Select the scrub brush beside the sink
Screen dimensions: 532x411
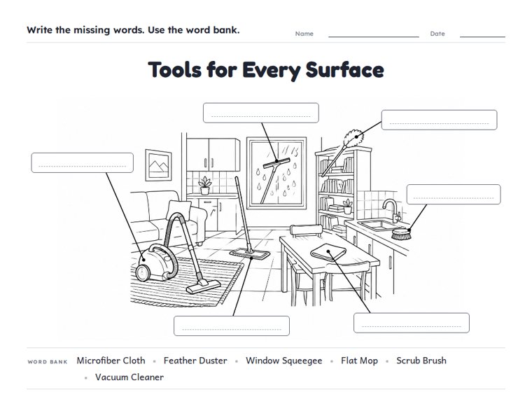point(401,234)
